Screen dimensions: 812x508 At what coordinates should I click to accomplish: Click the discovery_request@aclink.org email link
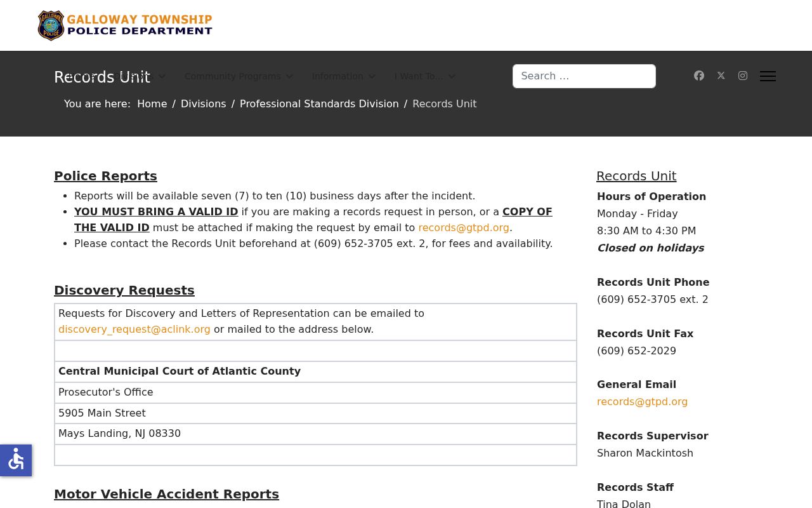(134, 329)
